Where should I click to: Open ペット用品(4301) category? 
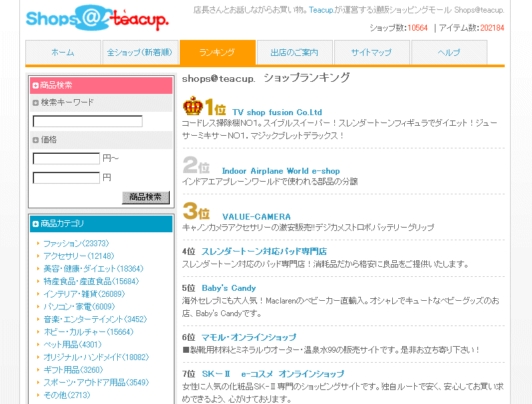73,344
